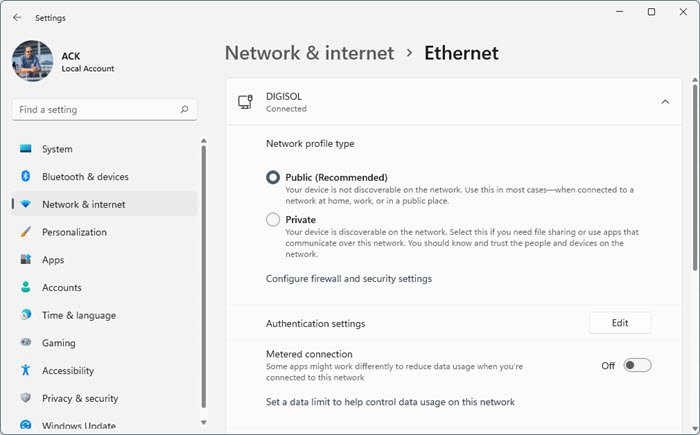Select the Public (Recommended) network profile
This screenshot has width=700, height=435.
pos(273,177)
